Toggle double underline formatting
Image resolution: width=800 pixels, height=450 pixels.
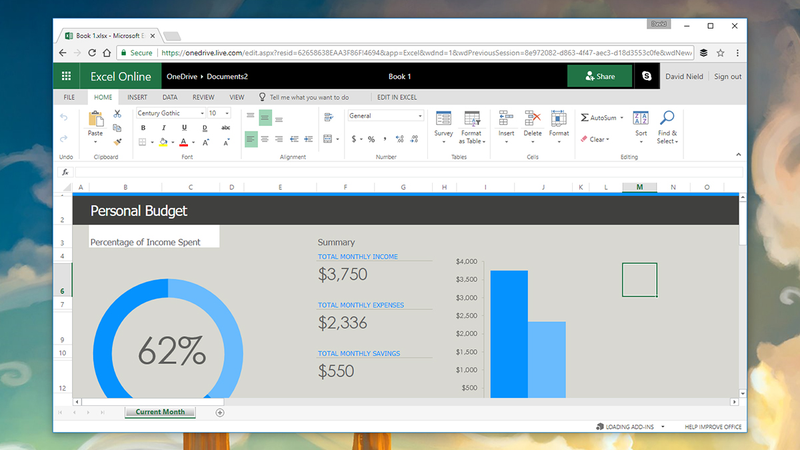pos(205,128)
